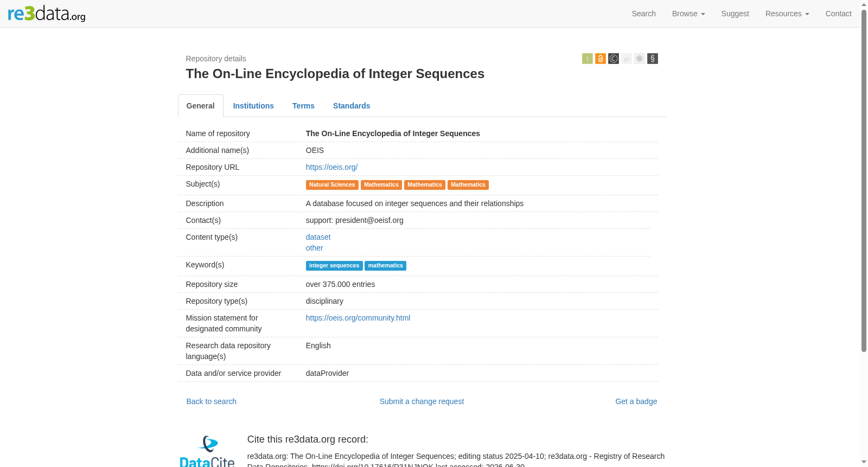Click the faded certificate seal icon
Screen dimensions: 868x467
[640, 59]
